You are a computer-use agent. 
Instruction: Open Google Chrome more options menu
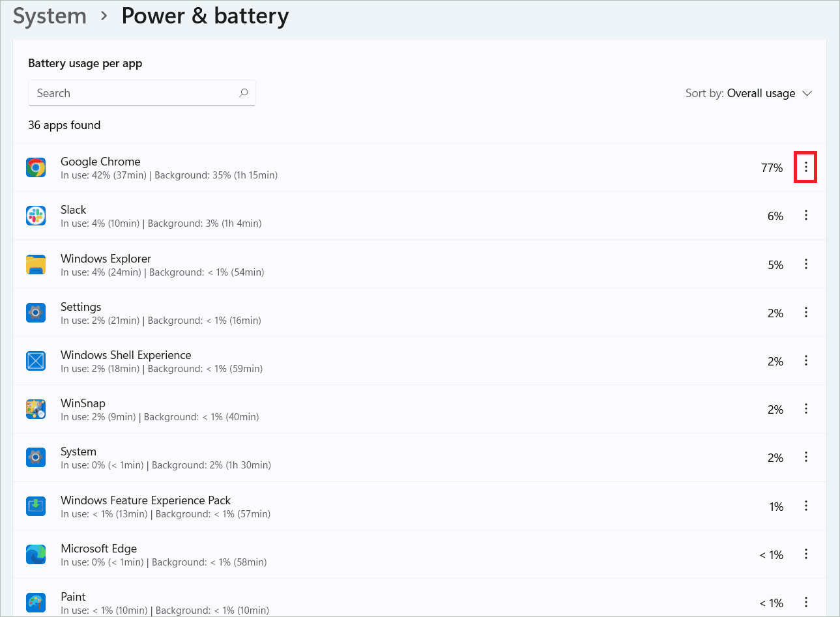point(806,167)
